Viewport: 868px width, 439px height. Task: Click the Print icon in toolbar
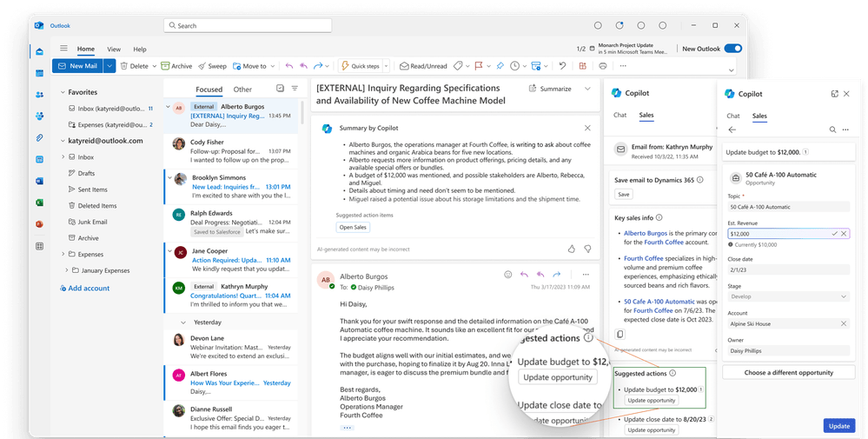[603, 66]
